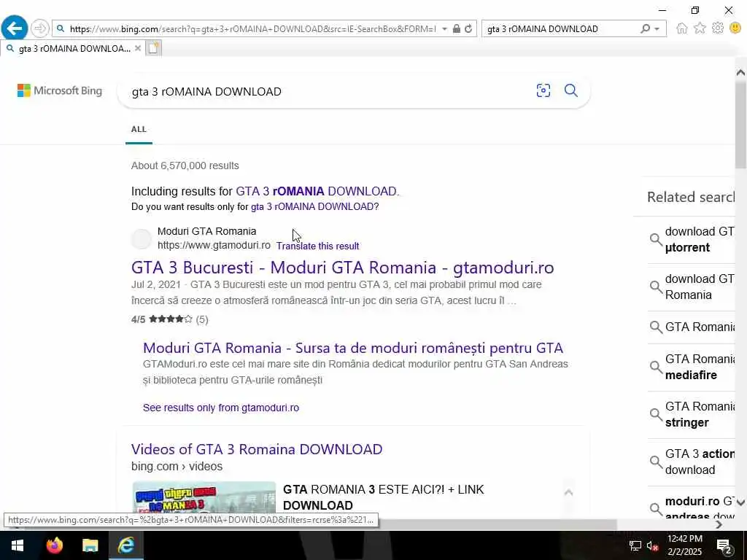This screenshot has width=747, height=560.
Task: Click the smiley feedback icon
Action: click(x=735, y=28)
